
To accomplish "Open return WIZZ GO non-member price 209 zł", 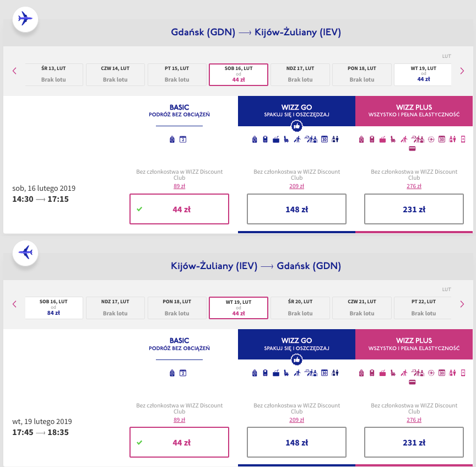I will [296, 420].
